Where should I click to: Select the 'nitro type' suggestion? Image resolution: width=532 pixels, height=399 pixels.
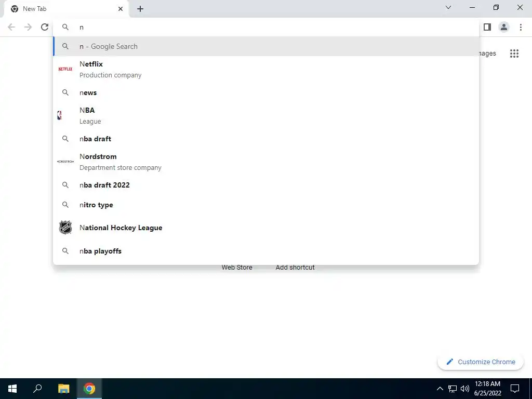click(266, 205)
